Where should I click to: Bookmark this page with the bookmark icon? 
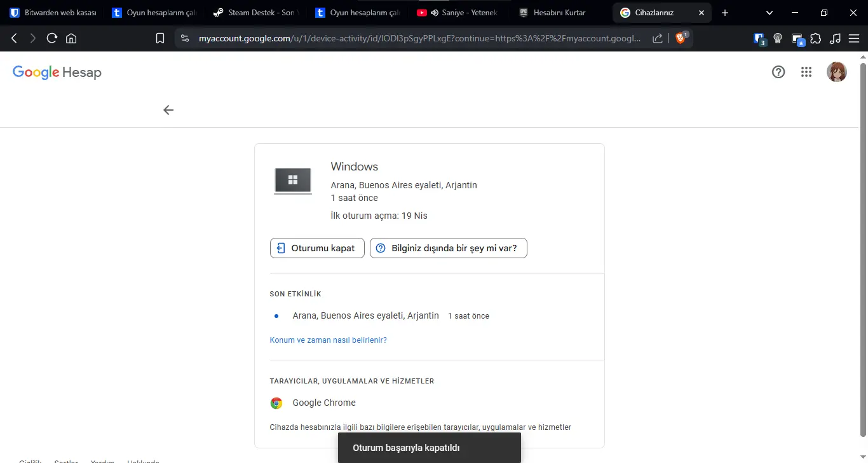160,38
